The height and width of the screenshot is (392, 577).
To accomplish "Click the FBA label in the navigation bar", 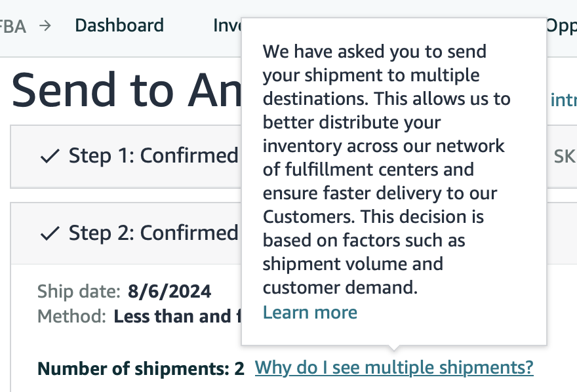I will click(13, 26).
